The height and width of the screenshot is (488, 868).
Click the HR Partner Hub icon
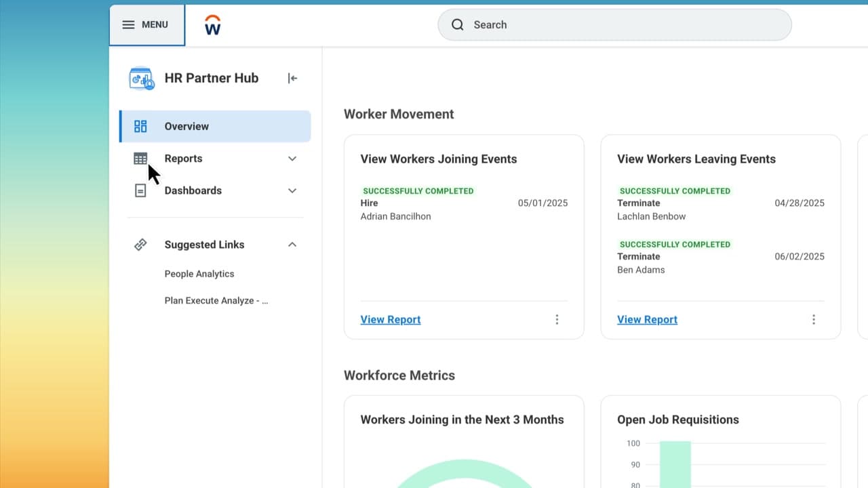[x=142, y=79]
